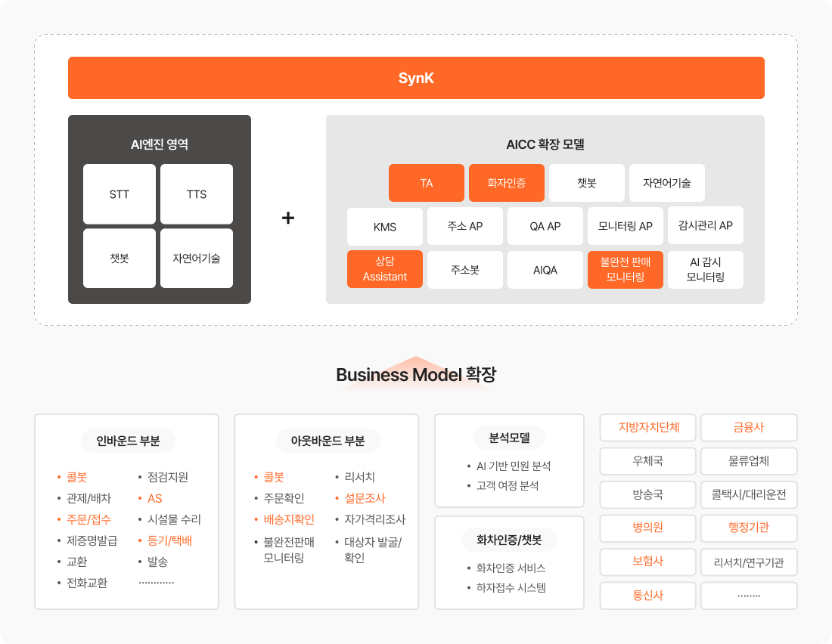Click orange AS list item
The image size is (832, 644).
pyautogui.click(x=154, y=498)
